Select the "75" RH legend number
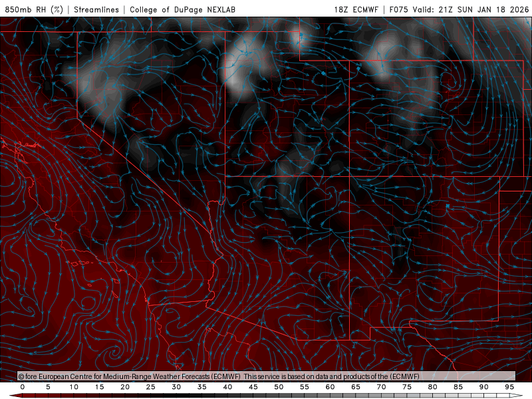This screenshot has width=532, height=399. point(407,387)
